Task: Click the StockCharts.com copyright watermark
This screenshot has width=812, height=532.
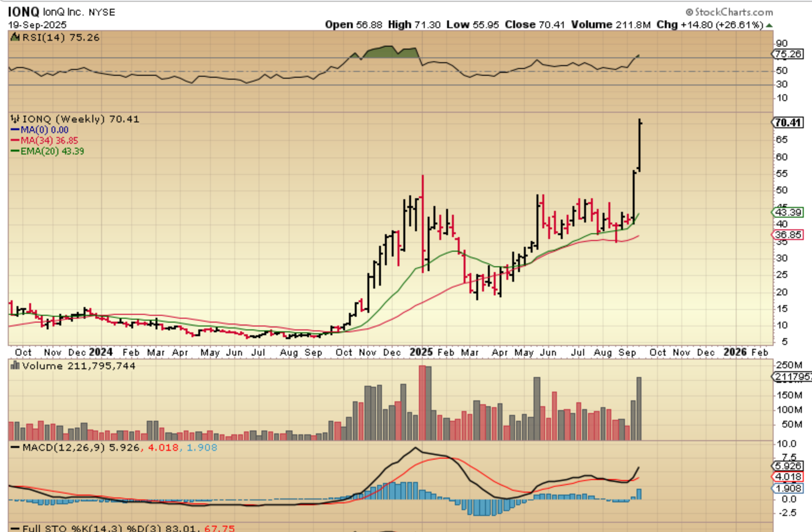Action: pyautogui.click(x=729, y=12)
